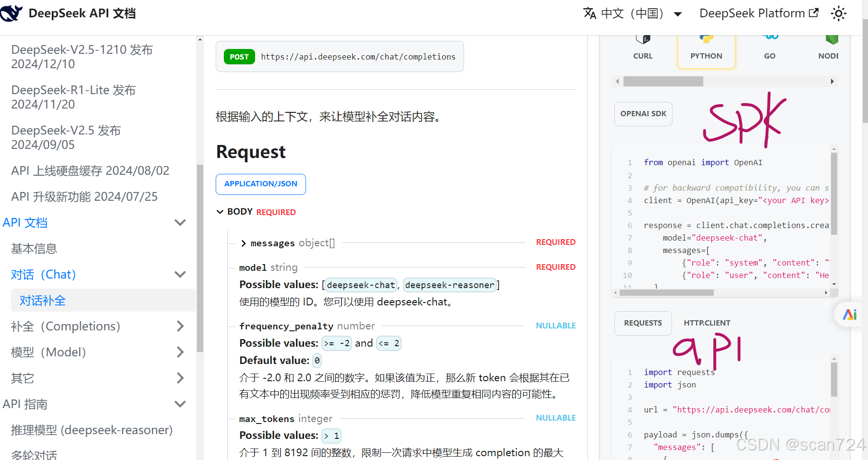This screenshot has width=868, height=460.
Task: Open DeepSeek-V2.5-1210 发布 news entry
Action: (82, 57)
